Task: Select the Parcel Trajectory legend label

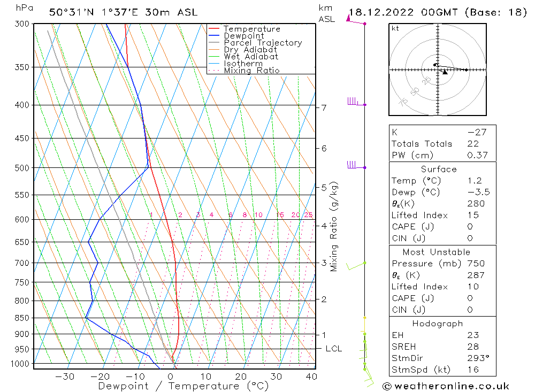Action: [263, 43]
